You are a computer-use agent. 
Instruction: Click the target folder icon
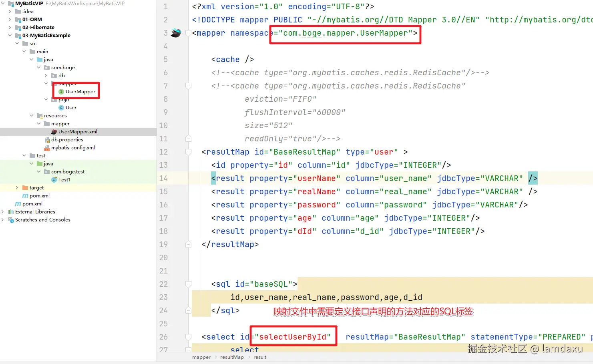point(25,188)
